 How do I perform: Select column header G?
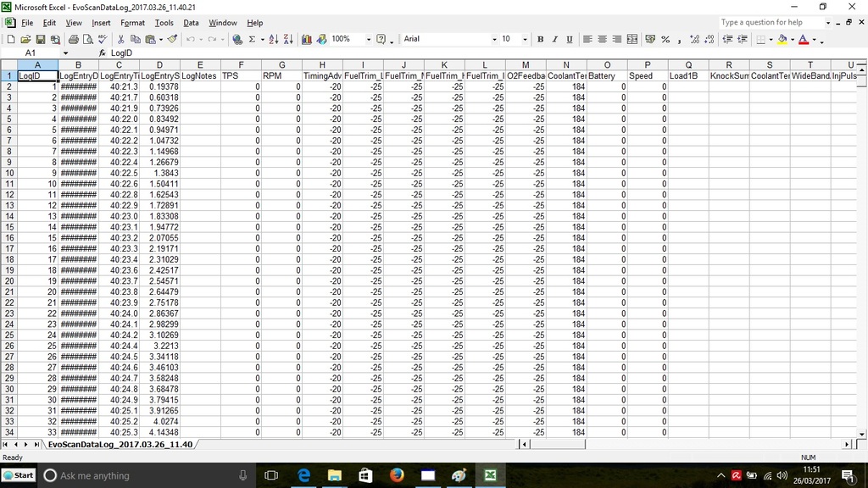pos(281,64)
